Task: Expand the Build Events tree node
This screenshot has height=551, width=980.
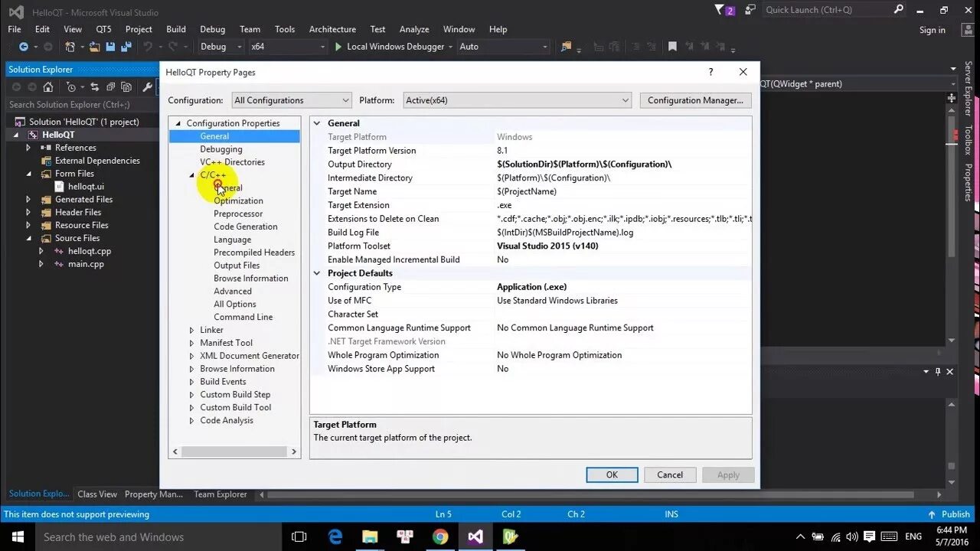Action: click(x=192, y=382)
